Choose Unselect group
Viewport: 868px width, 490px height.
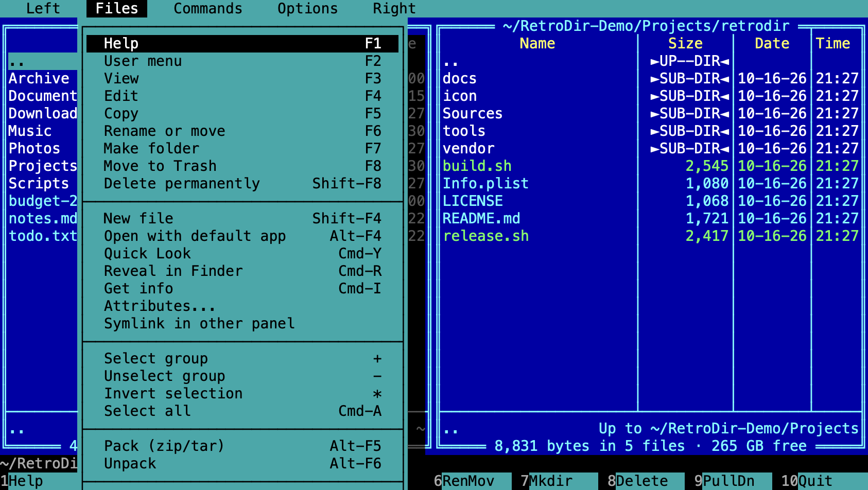coord(242,376)
